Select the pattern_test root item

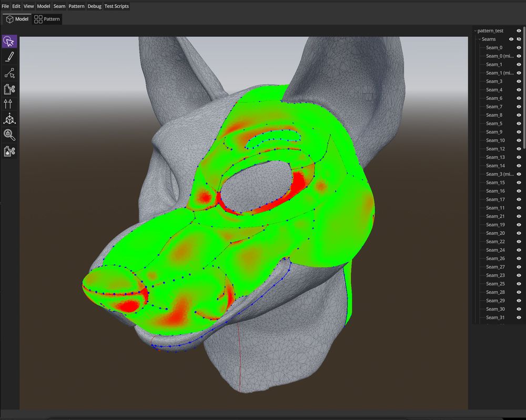[x=490, y=31]
